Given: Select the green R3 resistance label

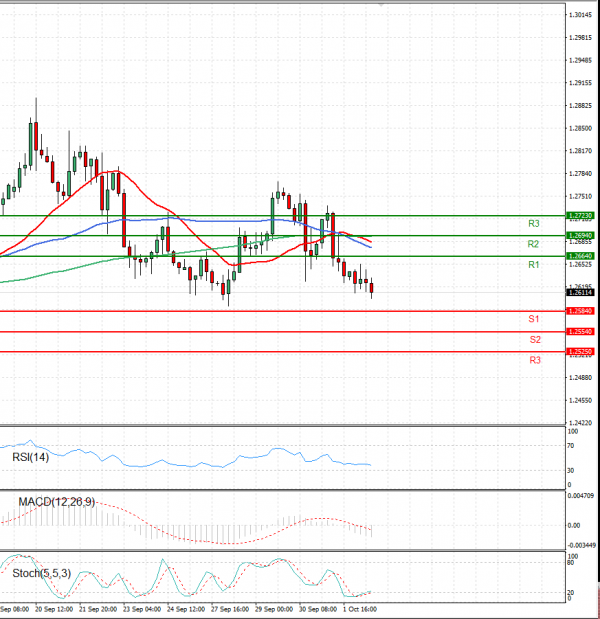Looking at the screenshot, I should tap(534, 223).
